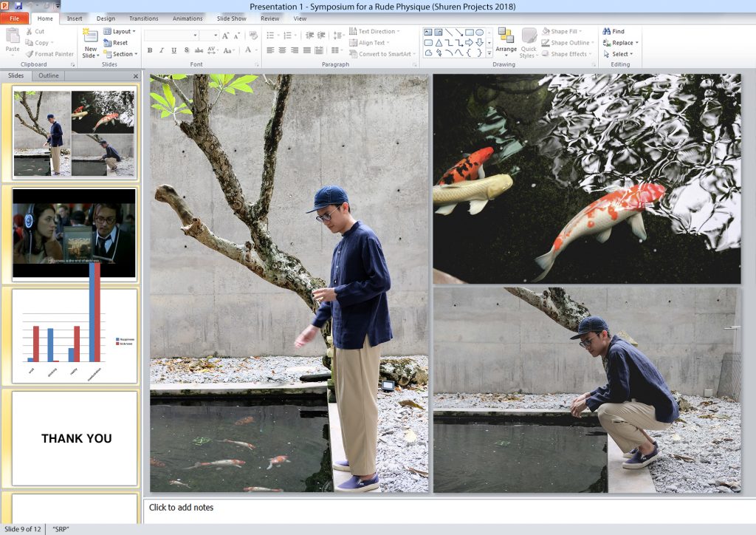Toggle bold formatting
Image resolution: width=756 pixels, height=535 pixels.
150,50
